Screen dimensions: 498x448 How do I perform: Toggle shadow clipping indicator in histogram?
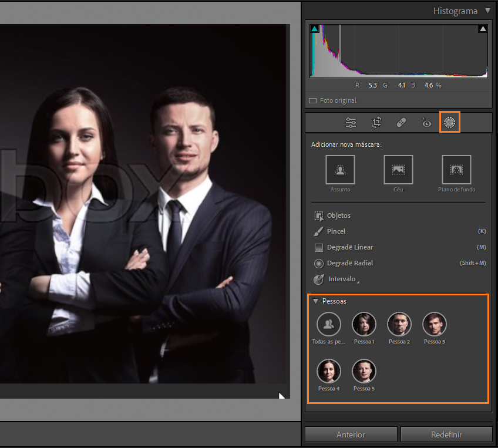coord(314,29)
